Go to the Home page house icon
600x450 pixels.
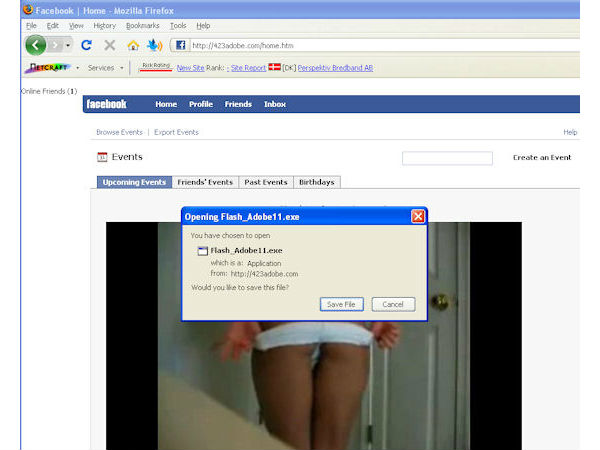133,46
